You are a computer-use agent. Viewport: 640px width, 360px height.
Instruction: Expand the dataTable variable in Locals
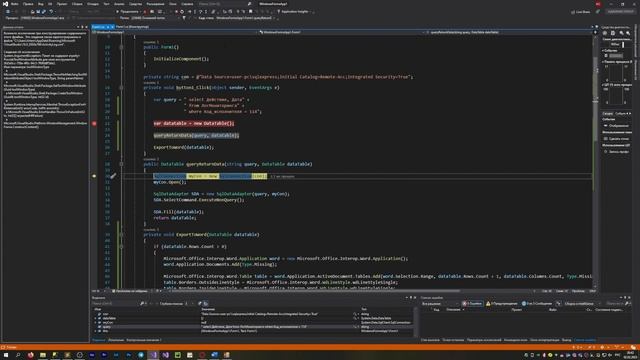pos(96,318)
